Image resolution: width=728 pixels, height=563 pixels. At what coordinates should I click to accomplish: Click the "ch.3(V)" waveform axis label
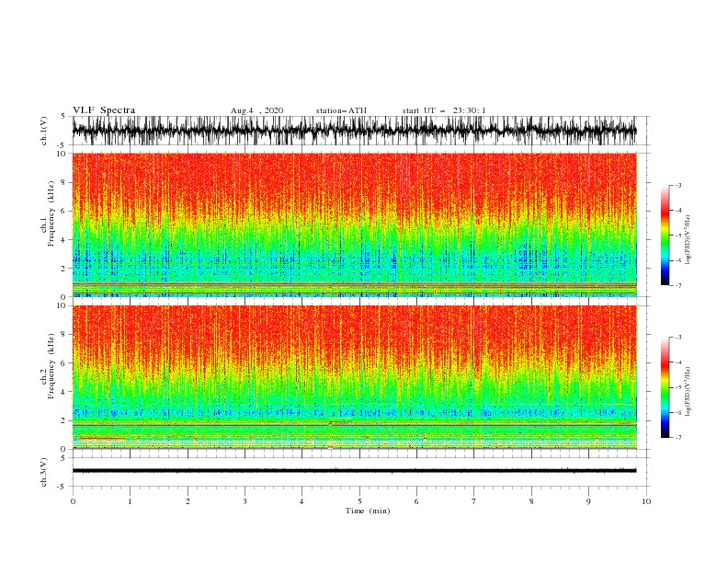pos(44,472)
